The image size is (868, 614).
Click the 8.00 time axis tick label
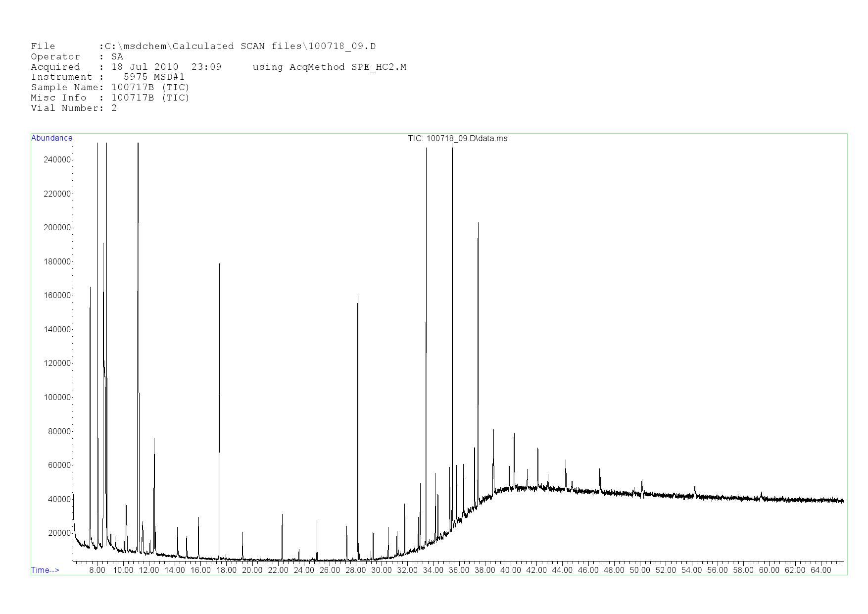pyautogui.click(x=97, y=570)
